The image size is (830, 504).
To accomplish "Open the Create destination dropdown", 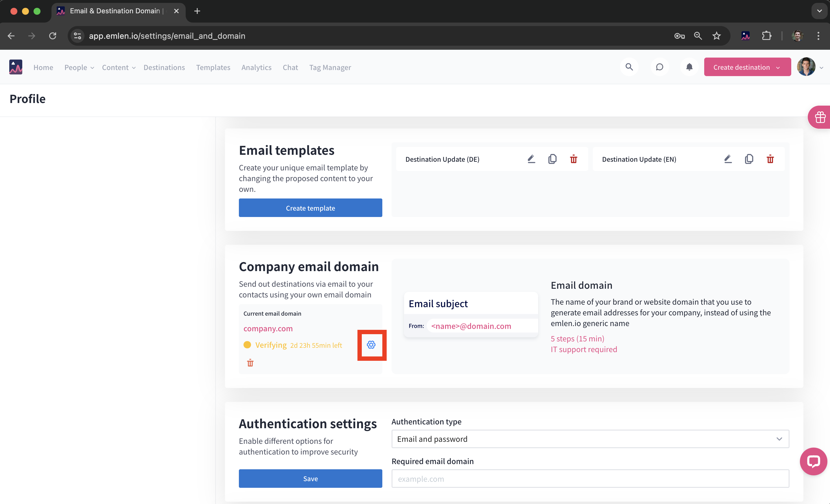I will tap(747, 67).
